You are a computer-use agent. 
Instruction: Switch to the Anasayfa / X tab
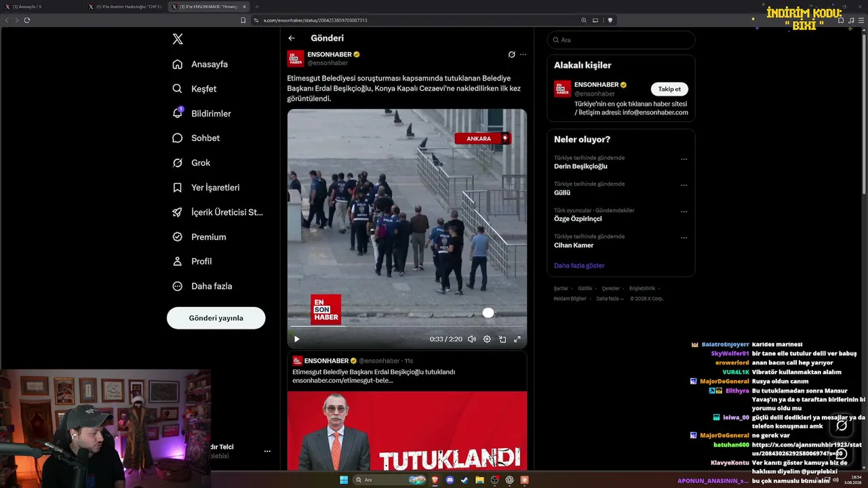(x=42, y=7)
